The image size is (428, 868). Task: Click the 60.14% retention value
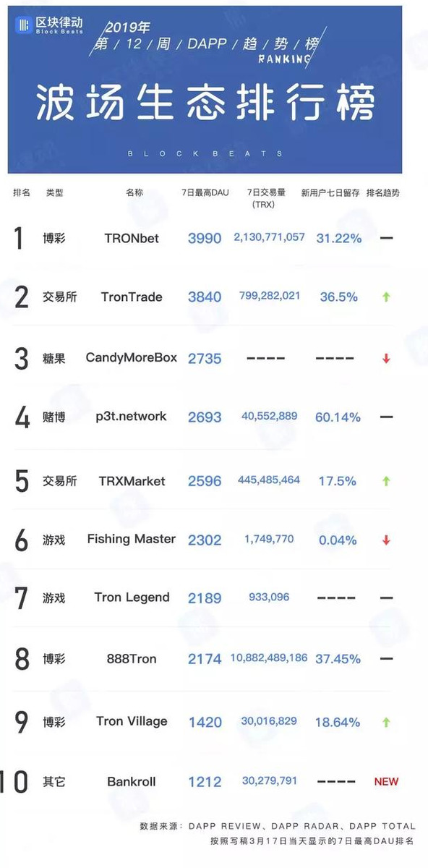point(338,417)
